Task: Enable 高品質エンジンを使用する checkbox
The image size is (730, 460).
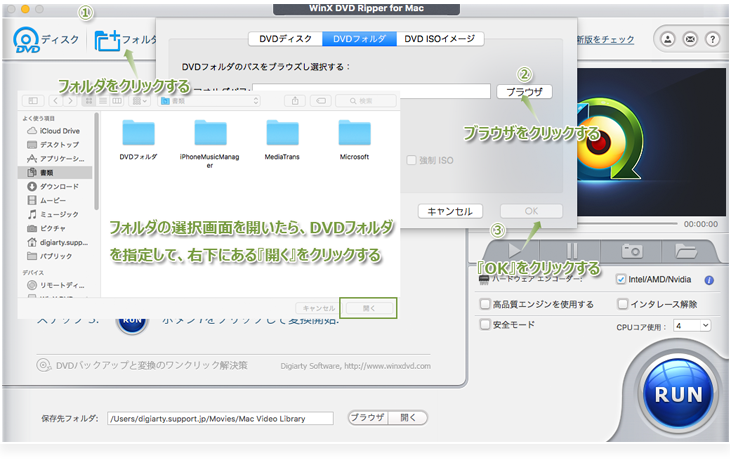Action: [x=485, y=304]
